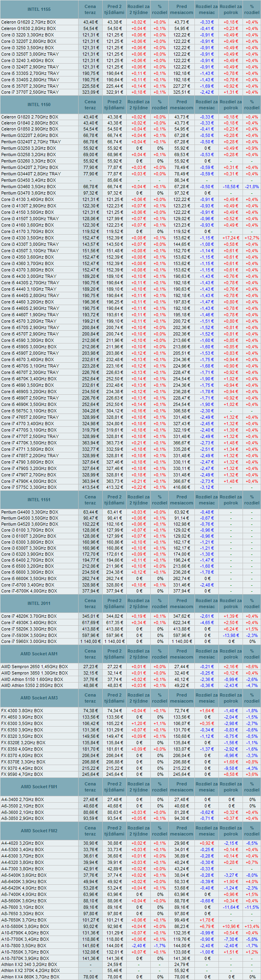This screenshot has width=261, height=980.
Task: Select A10-7800 3,5GHz BOX product name
Action: (x=24, y=945)
